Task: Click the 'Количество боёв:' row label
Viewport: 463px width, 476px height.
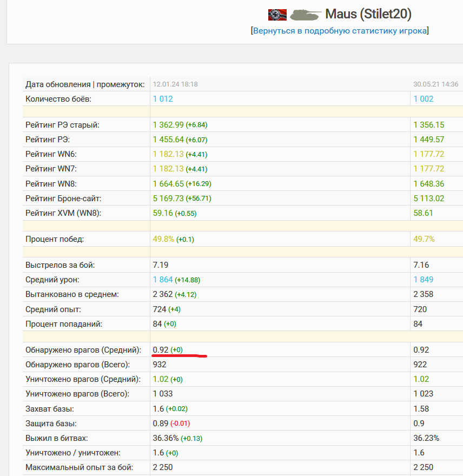Action: [58, 99]
